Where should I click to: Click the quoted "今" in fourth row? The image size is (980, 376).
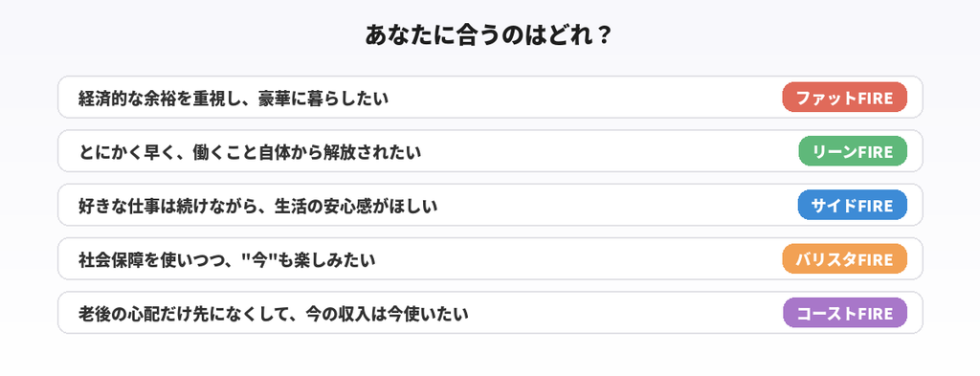coord(257,259)
